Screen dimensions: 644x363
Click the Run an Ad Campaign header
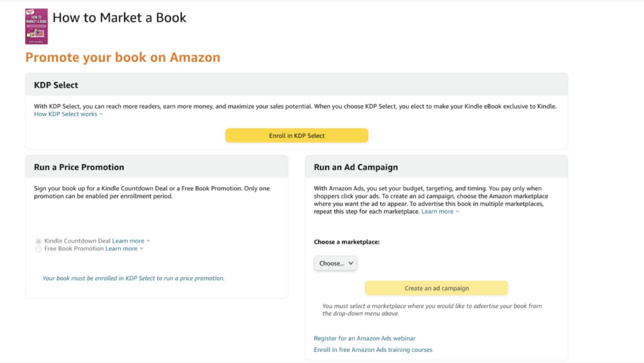(356, 167)
